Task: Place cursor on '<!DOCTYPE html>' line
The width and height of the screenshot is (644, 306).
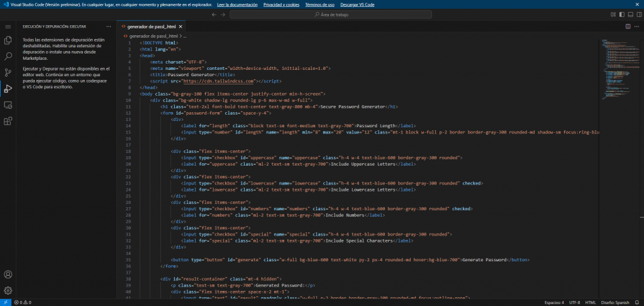Action: (158, 43)
